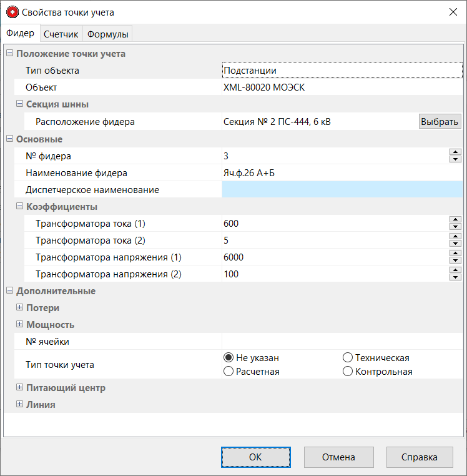Viewport: 467px width, 476px height.
Task: Increase the № фидера value with up arrow
Action: [x=455, y=152]
